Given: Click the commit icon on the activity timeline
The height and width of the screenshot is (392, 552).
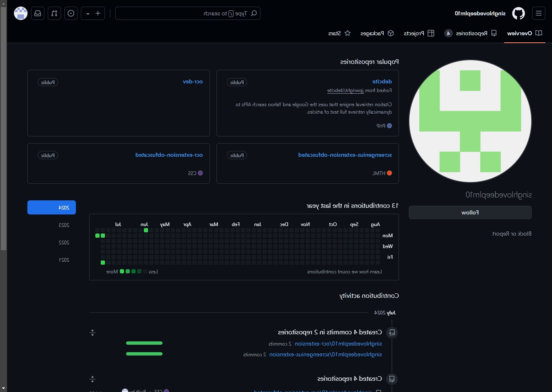Looking at the screenshot, I should point(392,333).
